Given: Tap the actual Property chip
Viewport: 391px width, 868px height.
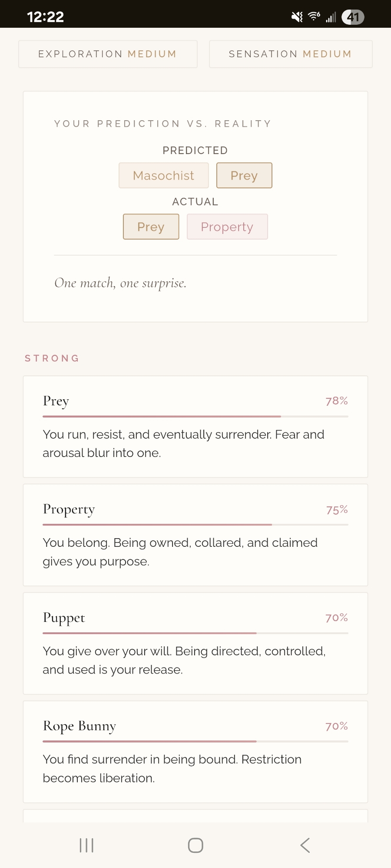Looking at the screenshot, I should tap(227, 227).
